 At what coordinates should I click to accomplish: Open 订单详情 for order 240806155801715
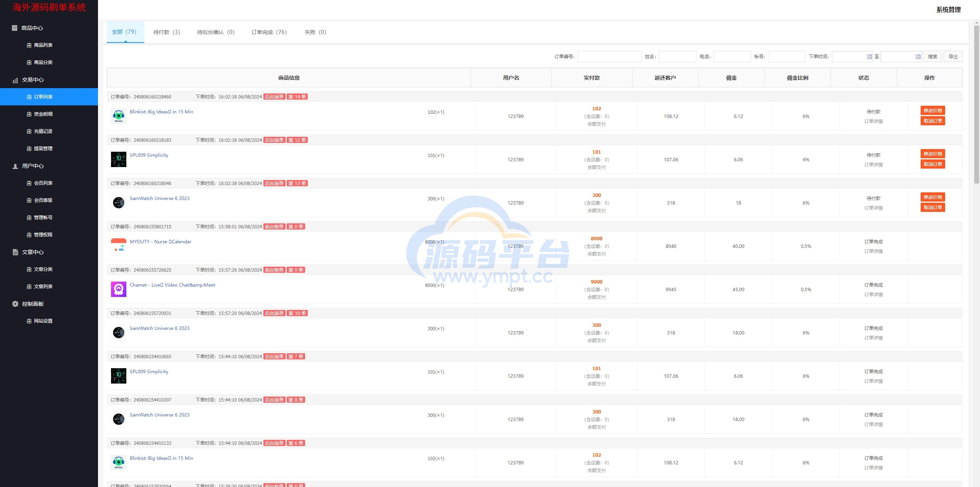[x=873, y=251]
